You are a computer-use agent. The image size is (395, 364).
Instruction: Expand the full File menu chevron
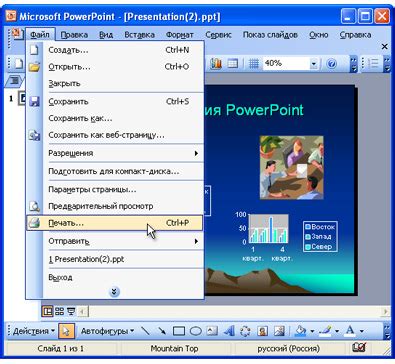pyautogui.click(x=114, y=292)
